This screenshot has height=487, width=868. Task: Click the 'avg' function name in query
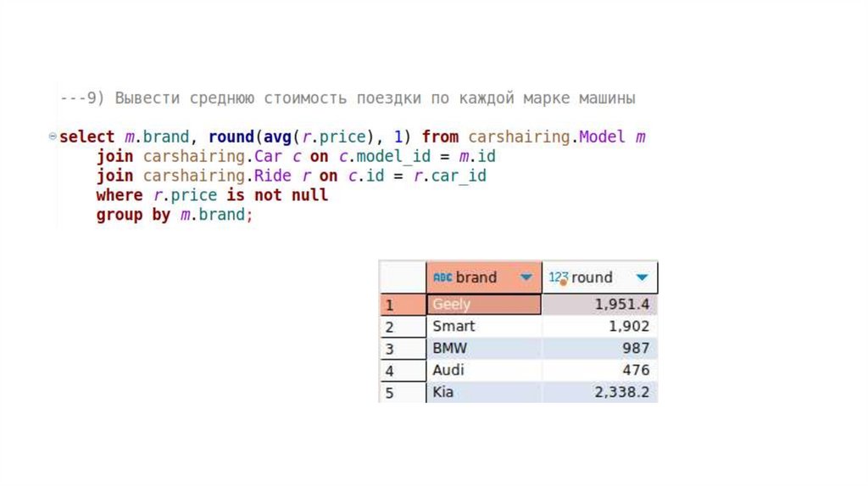click(x=277, y=137)
